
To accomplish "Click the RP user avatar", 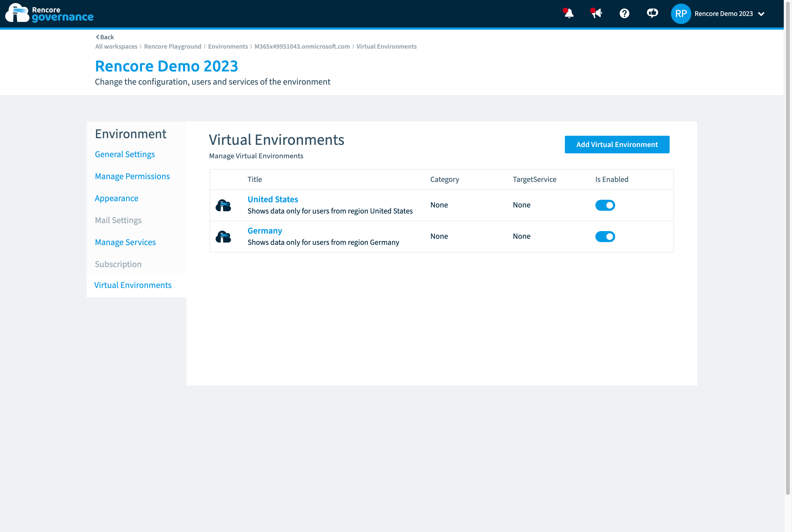I will pos(681,13).
